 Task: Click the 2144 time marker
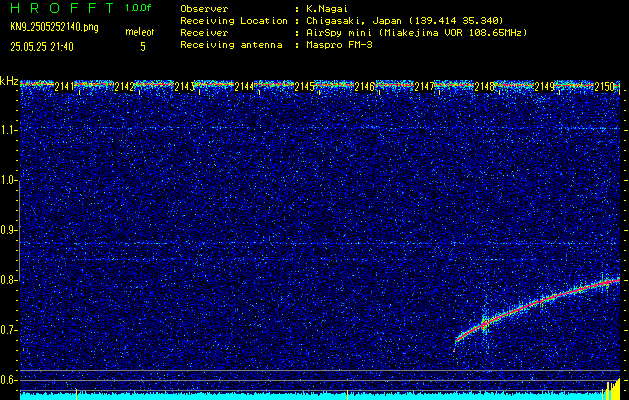[x=244, y=86]
